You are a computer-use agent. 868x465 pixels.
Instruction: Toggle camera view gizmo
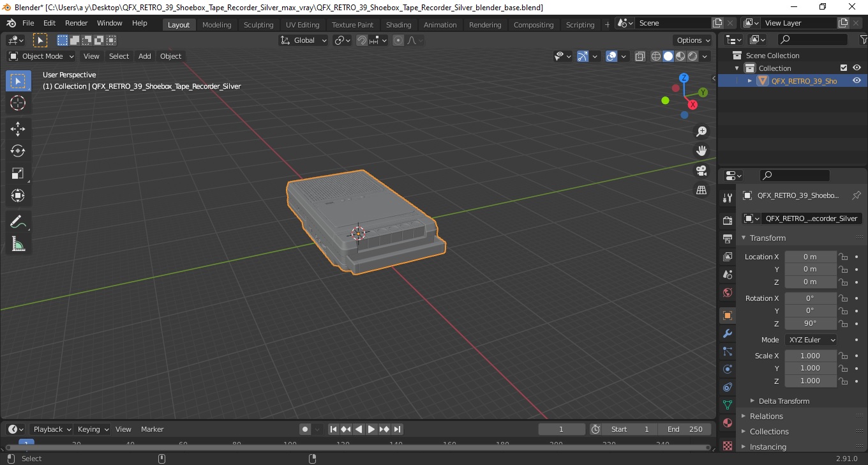pyautogui.click(x=701, y=171)
